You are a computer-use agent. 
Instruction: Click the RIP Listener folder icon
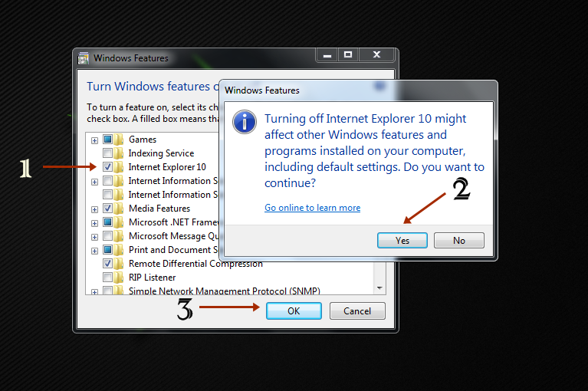[x=119, y=277]
